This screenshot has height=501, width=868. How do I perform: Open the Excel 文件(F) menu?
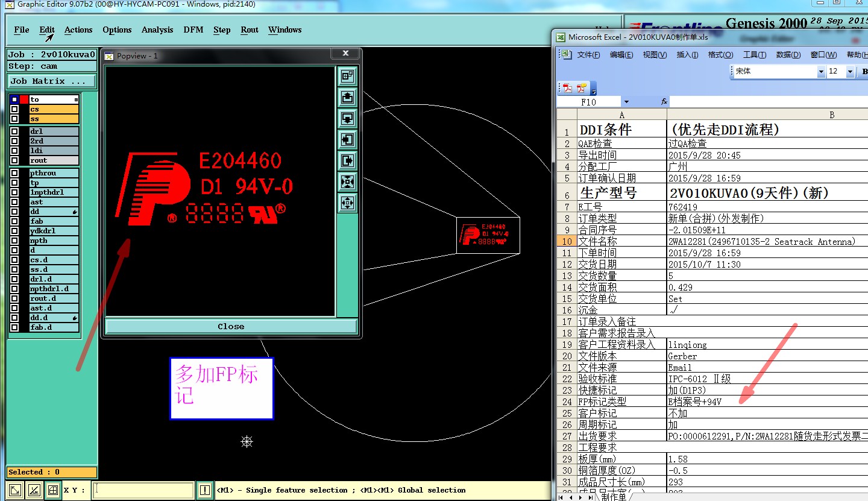[x=588, y=55]
